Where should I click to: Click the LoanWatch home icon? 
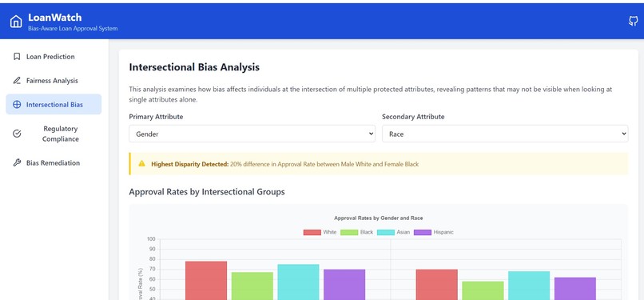coord(16,22)
